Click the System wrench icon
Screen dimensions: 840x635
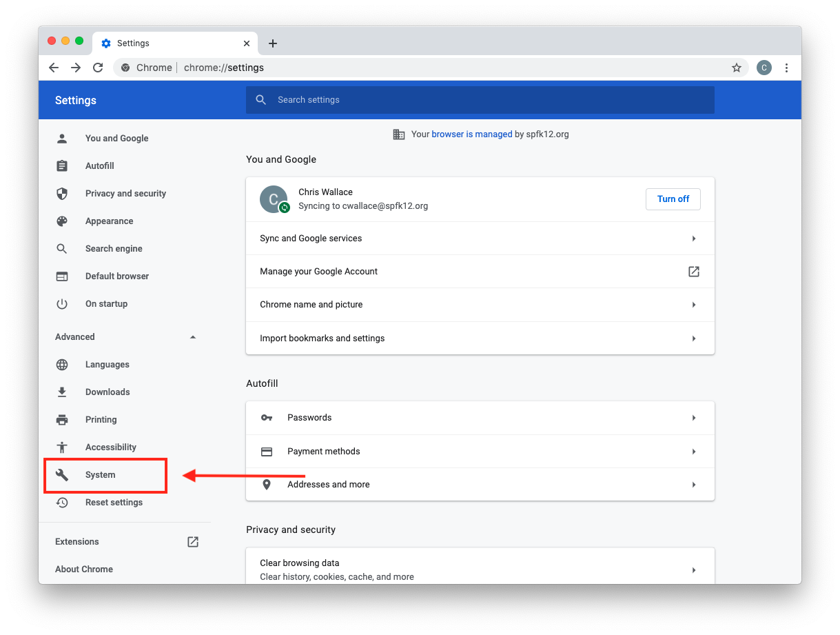tap(62, 475)
